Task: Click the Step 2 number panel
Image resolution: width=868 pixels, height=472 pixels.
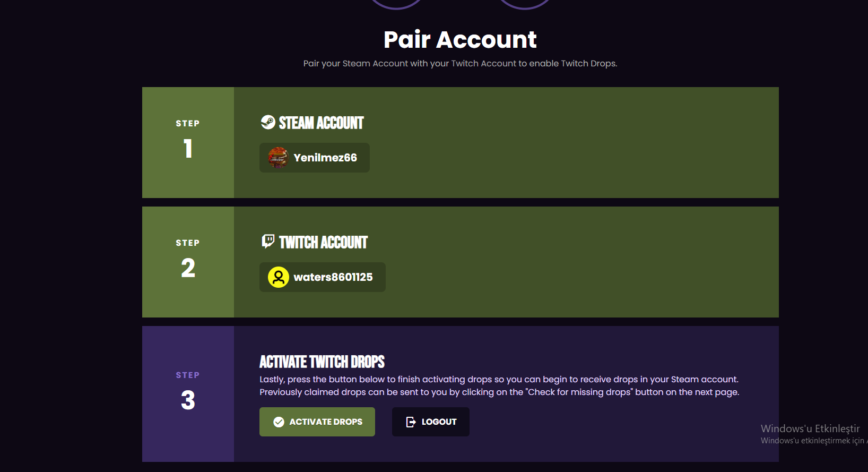Action: click(188, 262)
